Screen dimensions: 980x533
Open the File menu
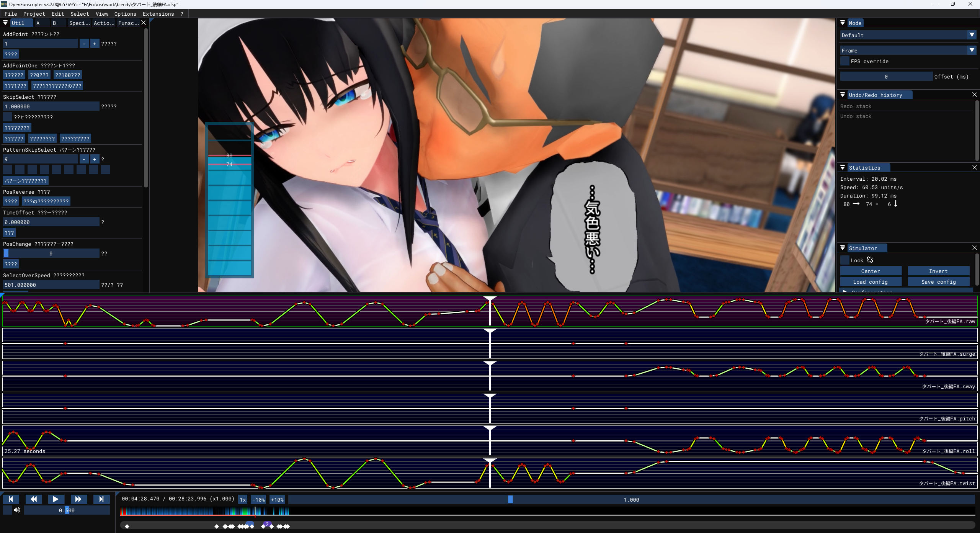click(x=11, y=14)
